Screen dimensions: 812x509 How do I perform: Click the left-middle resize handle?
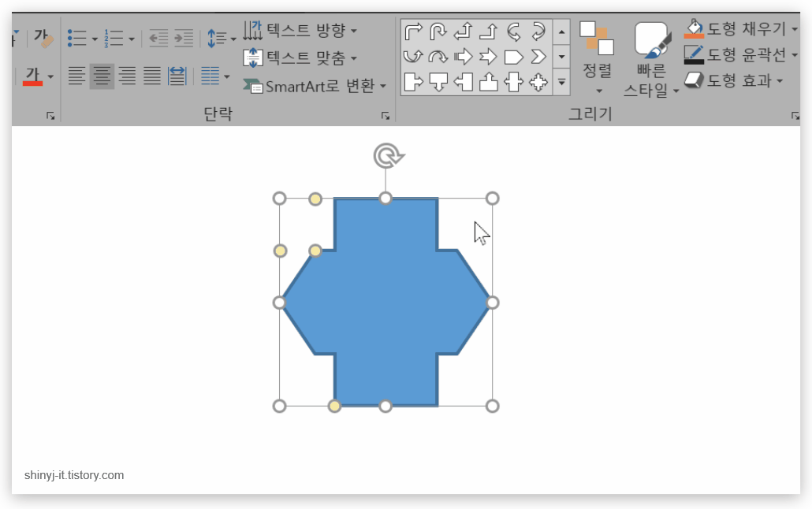pos(279,303)
